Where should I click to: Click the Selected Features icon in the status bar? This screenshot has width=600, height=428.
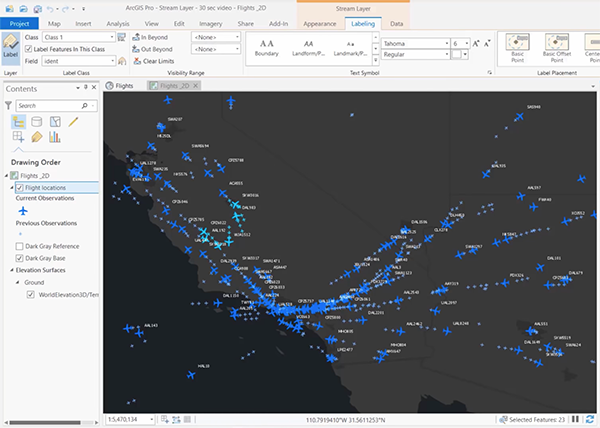point(504,420)
